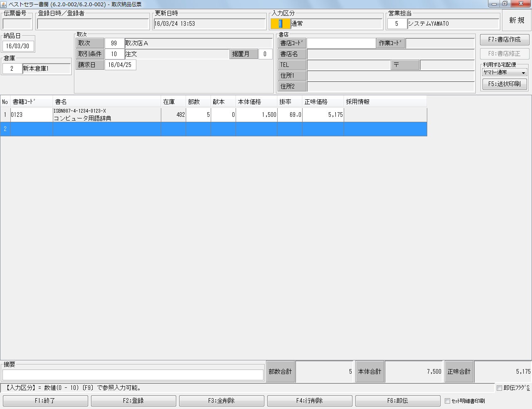Toggle the セット明細書印刷 checkbox
This screenshot has width=532, height=409.
click(x=448, y=401)
